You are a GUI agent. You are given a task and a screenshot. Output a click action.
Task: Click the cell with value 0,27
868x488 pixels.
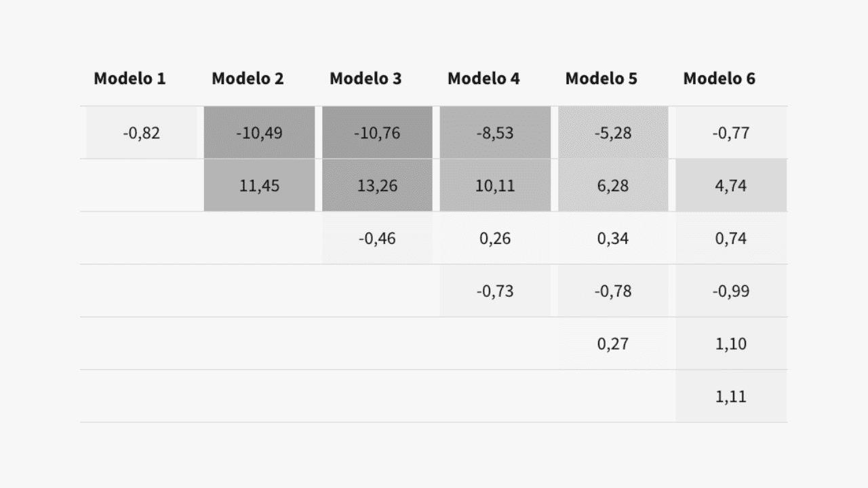pyautogui.click(x=613, y=344)
